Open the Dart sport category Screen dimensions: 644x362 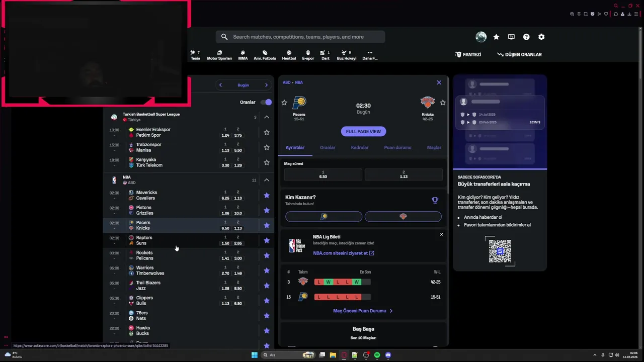[326, 55]
